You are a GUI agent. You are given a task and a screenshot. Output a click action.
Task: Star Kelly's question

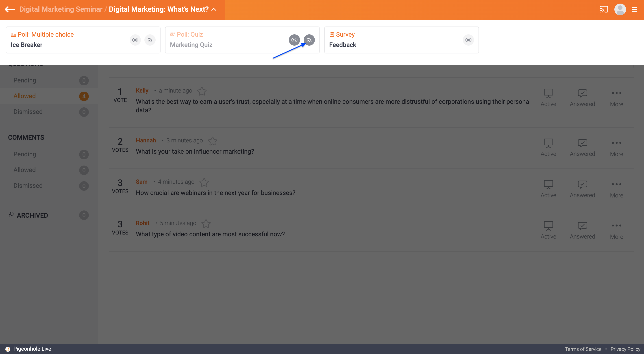click(202, 91)
